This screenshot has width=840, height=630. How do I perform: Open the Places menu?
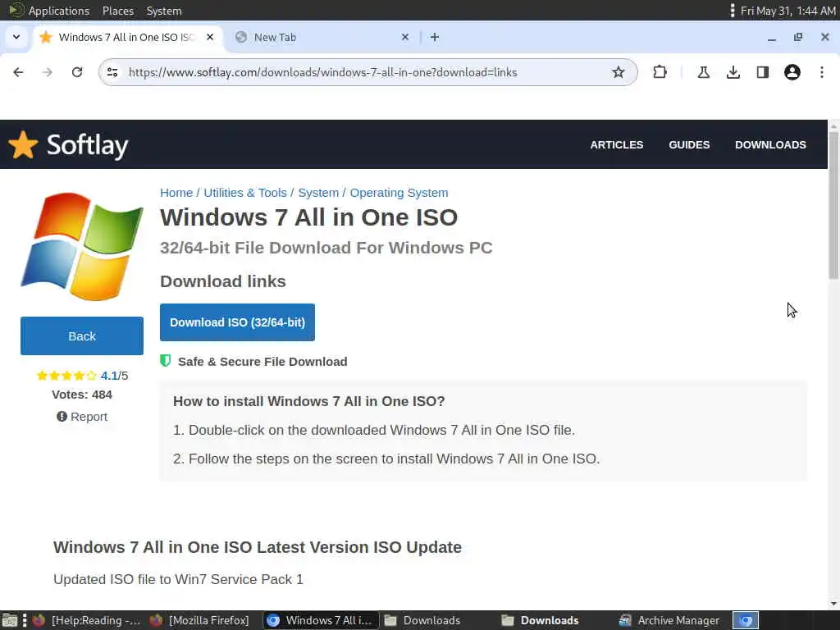pos(118,11)
